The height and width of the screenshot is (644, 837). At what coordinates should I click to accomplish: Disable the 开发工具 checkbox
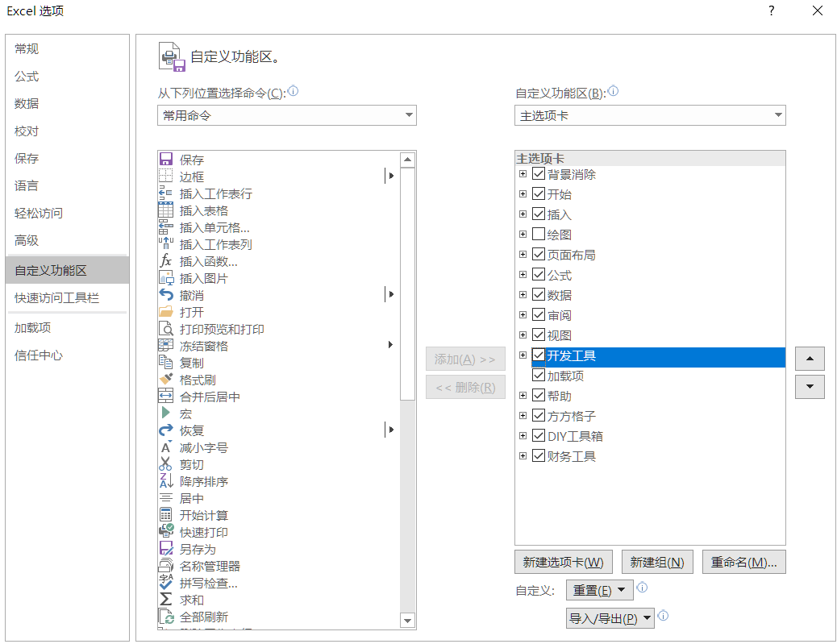[539, 355]
